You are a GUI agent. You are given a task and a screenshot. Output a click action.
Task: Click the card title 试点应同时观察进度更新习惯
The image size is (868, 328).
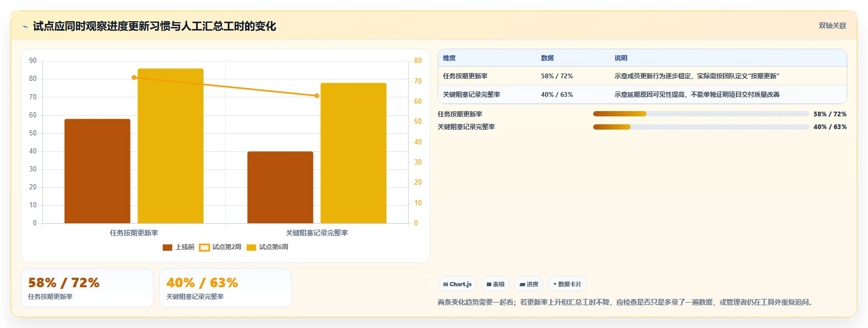(154, 26)
